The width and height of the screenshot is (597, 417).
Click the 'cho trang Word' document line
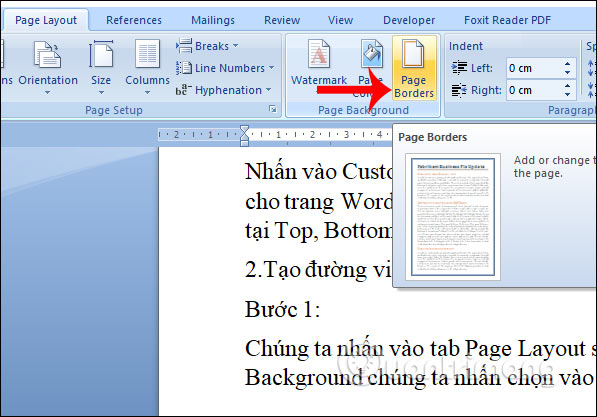pos(319,201)
